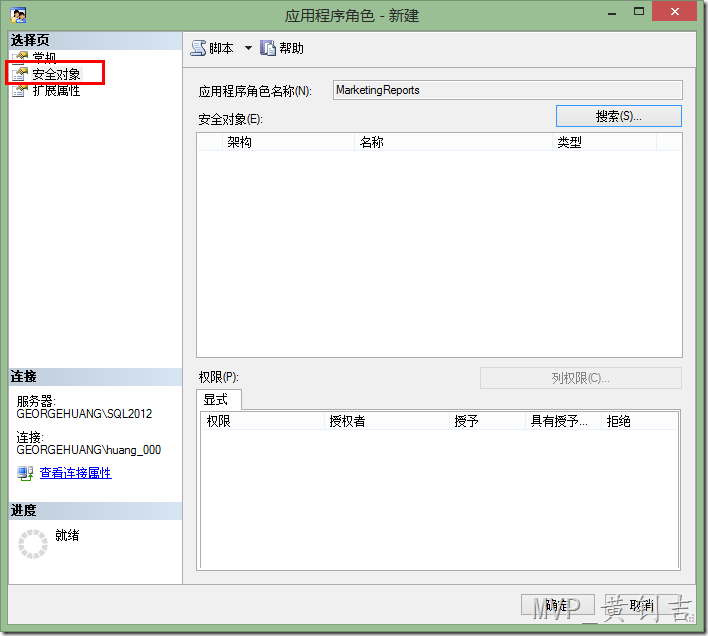
Task: Click the 类型 (Type) column header
Action: [604, 143]
